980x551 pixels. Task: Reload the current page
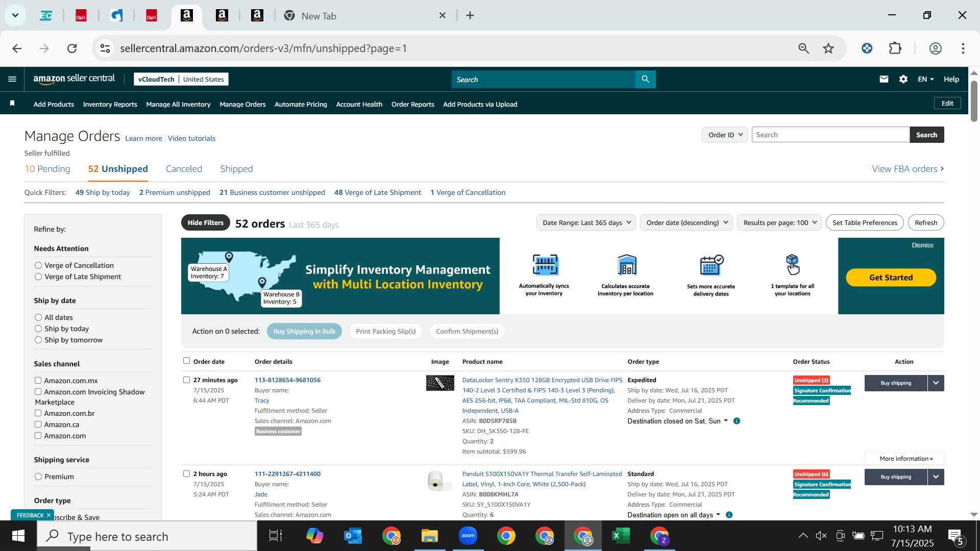tap(72, 48)
